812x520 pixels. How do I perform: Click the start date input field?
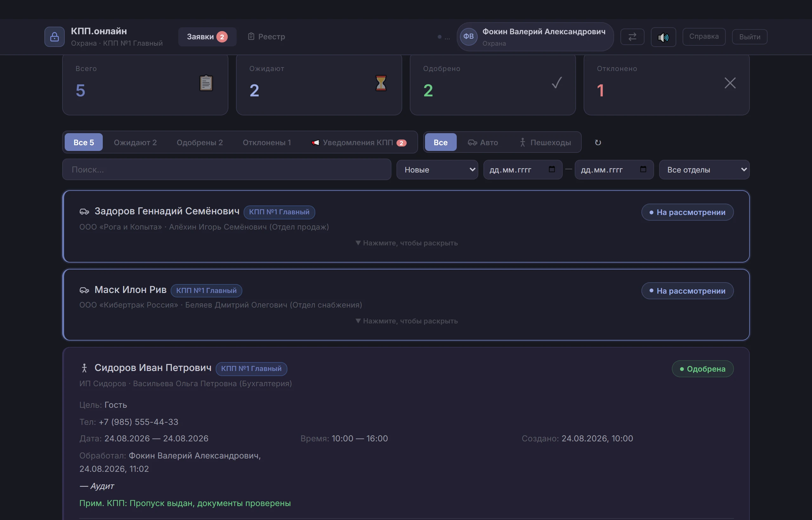[x=523, y=170]
